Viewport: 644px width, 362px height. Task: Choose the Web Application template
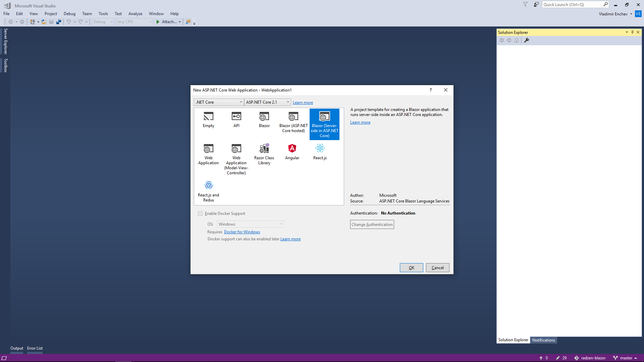208,155
